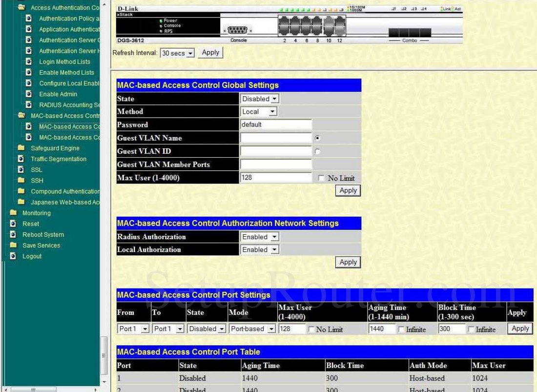This screenshot has width=537, height=392.
Task: Click the Reboot System page icon
Action: [13, 234]
